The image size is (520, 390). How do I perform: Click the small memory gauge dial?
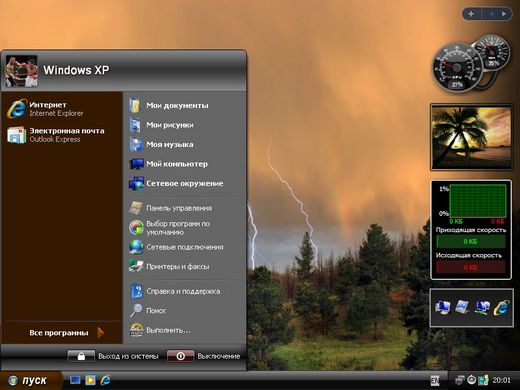493,53
